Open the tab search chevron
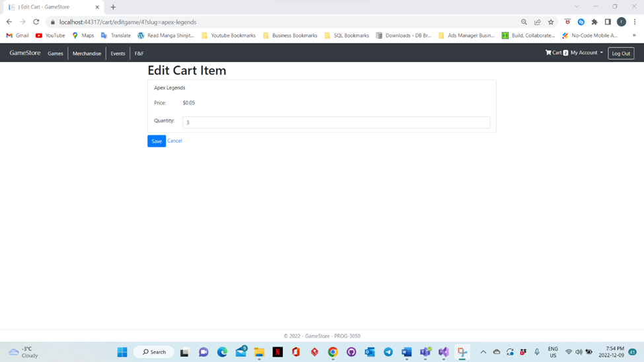 [577, 7]
